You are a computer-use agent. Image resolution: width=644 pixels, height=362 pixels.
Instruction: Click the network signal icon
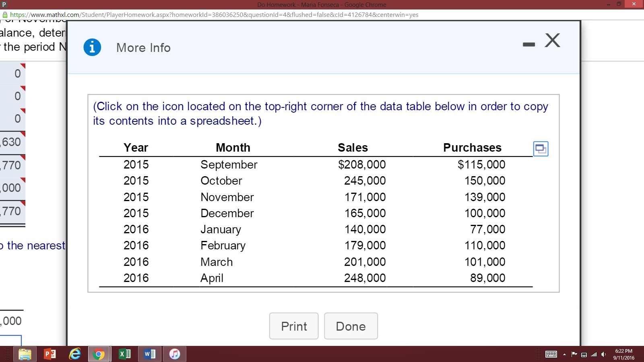point(594,354)
